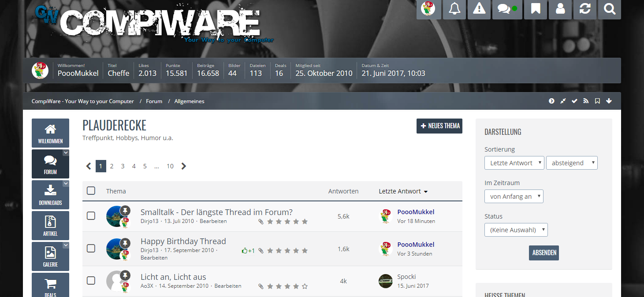The width and height of the screenshot is (644, 297).
Task: Open the conversations speech bubble icon
Action: coord(504,9)
